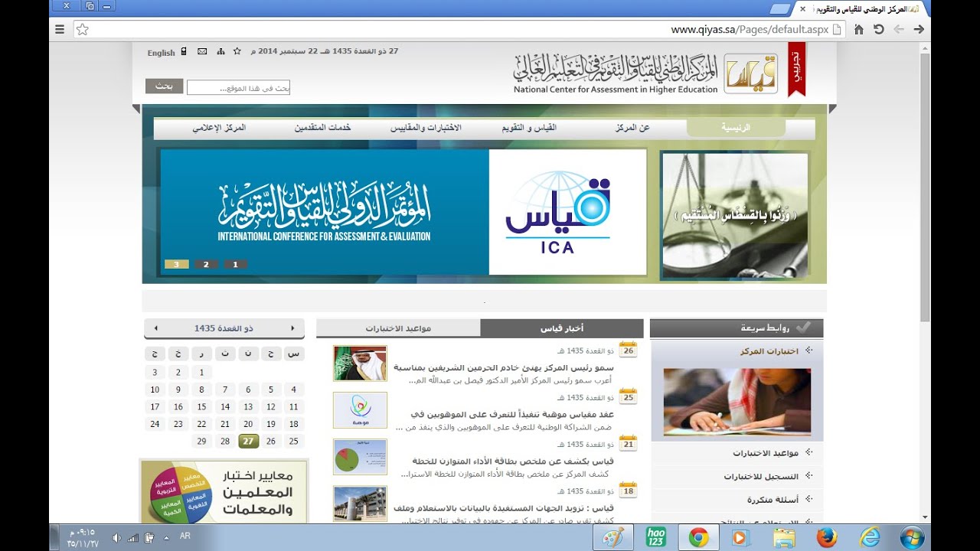
Task: Select banner slide 2
Action: point(206,265)
